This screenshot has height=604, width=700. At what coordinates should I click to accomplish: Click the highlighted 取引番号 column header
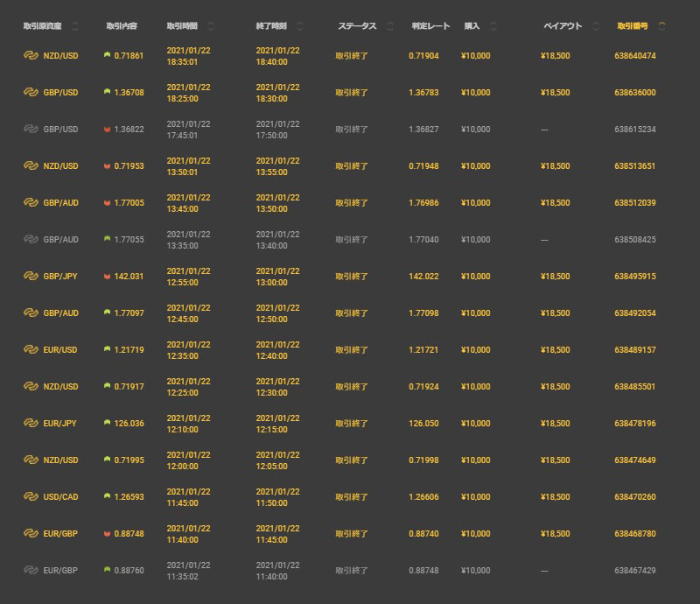click(x=634, y=26)
